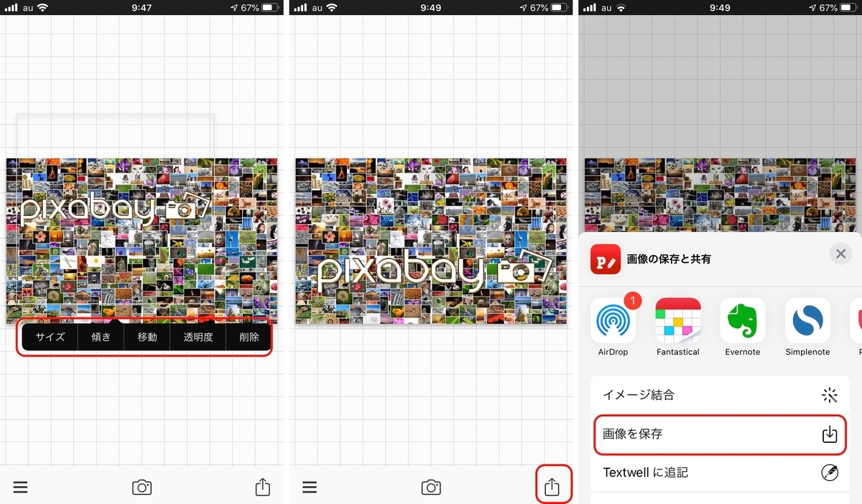Share to Fantastical app
This screenshot has width=862, height=504.
point(677,327)
